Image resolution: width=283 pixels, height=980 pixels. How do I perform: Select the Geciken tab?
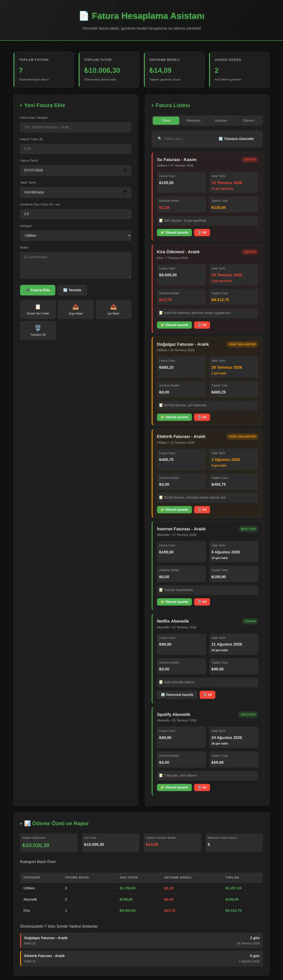click(221, 121)
